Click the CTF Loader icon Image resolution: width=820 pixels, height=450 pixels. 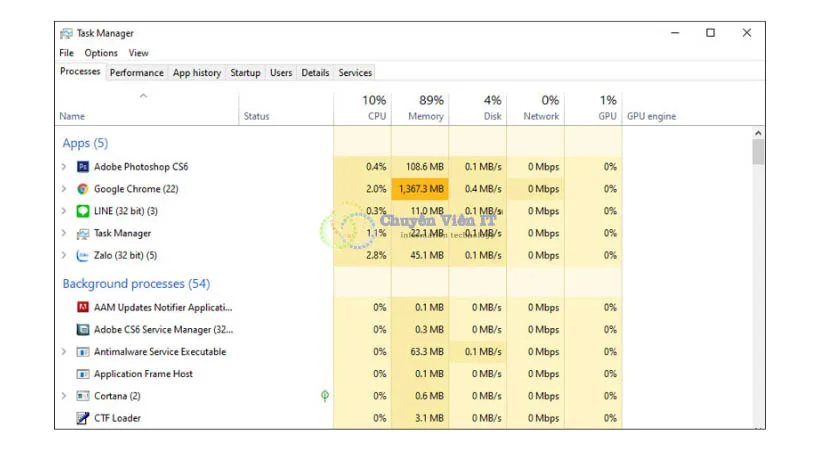click(x=83, y=418)
